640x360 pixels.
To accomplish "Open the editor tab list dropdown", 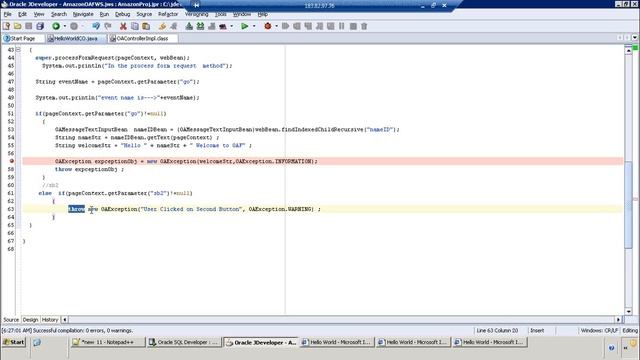I will (x=635, y=38).
